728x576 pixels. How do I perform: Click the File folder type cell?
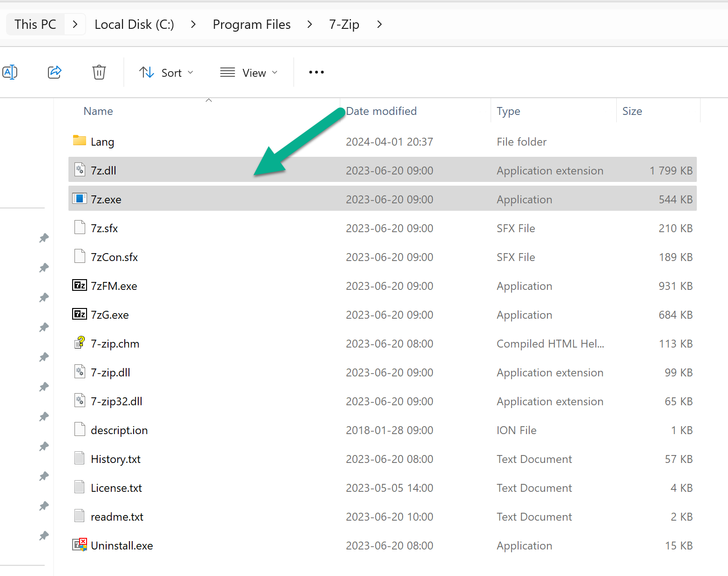pyautogui.click(x=521, y=142)
